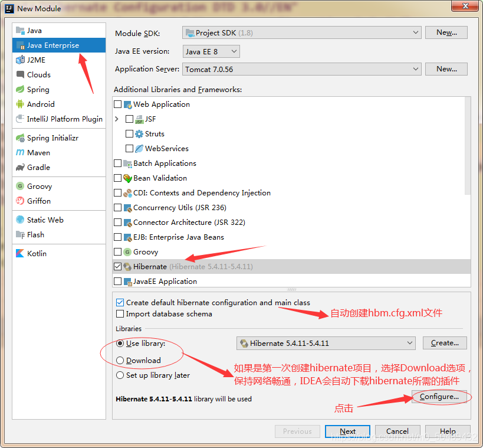Click the Spring leaf icon
The image size is (483, 448).
[20, 89]
